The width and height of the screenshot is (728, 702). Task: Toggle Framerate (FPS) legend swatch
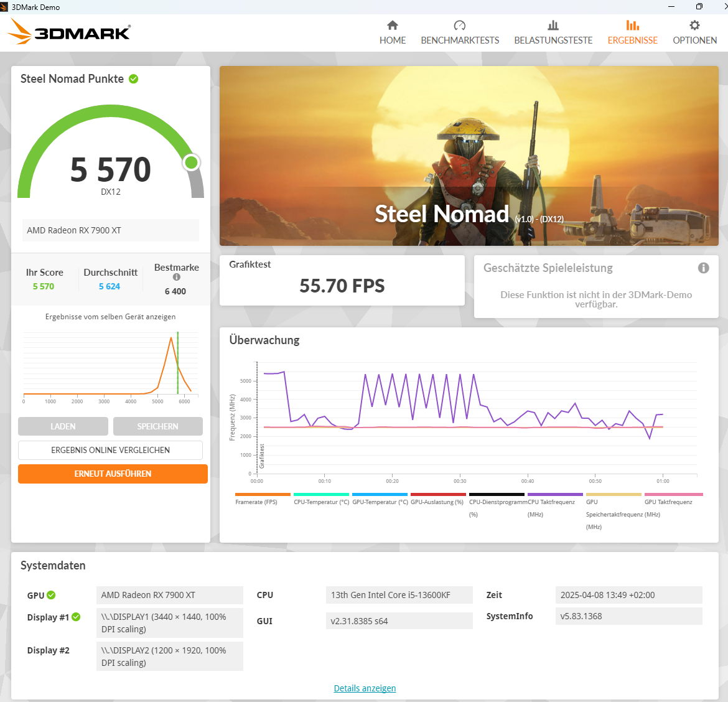point(263,495)
